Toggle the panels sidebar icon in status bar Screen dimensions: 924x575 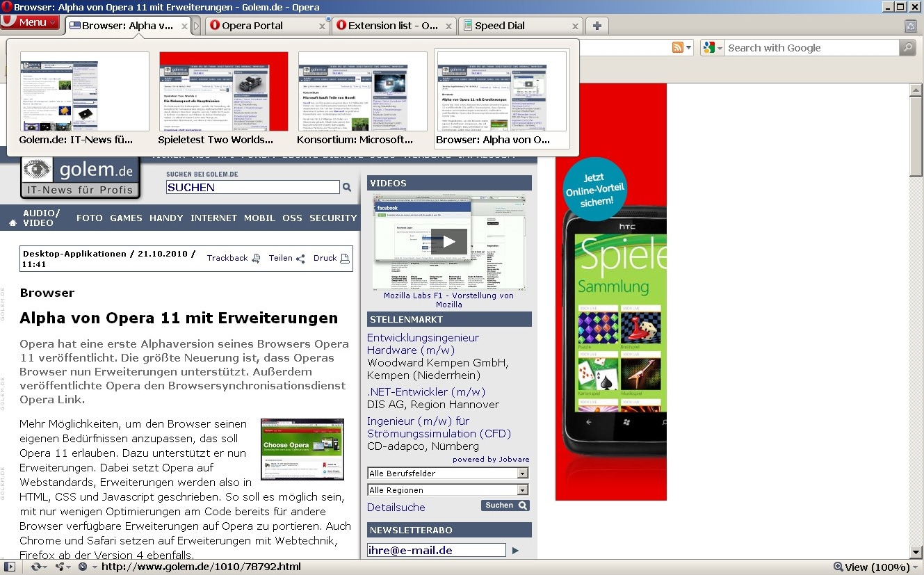[x=9, y=567]
